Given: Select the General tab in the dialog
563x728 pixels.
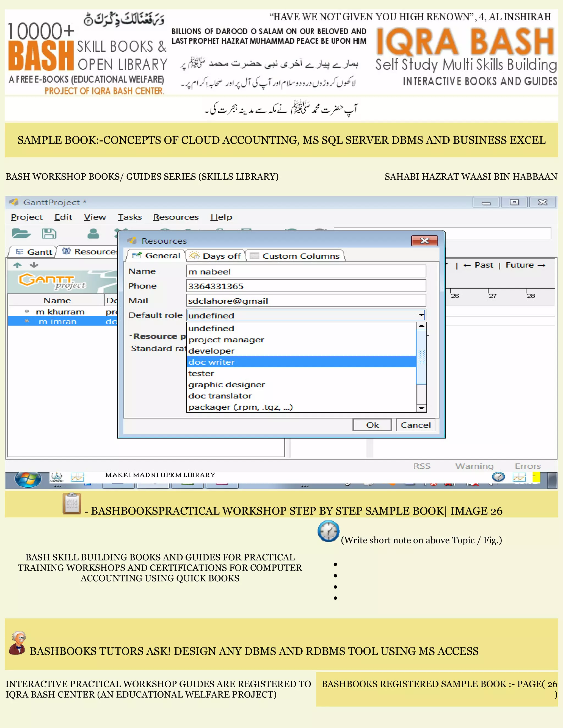Looking at the screenshot, I should (156, 256).
